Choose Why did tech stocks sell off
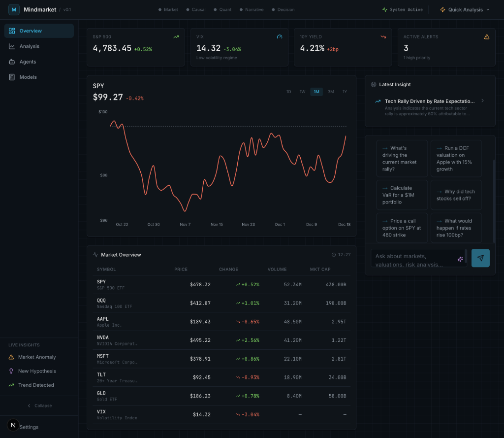 point(456,195)
